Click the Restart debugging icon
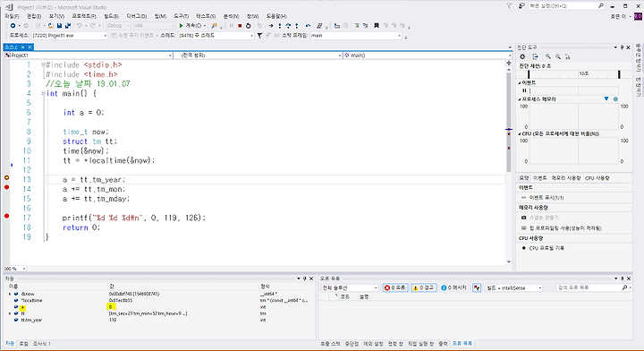This screenshot has width=644, height=351. pos(248,25)
